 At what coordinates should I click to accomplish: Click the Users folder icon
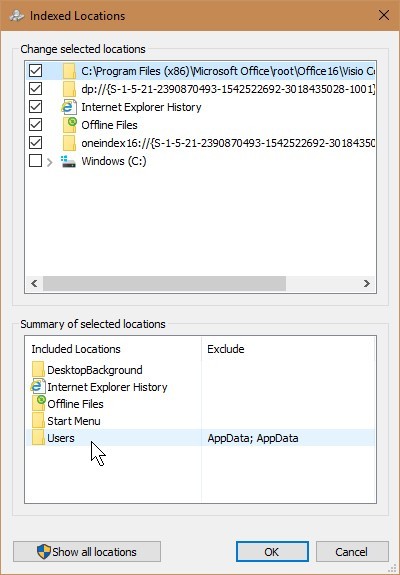(38, 438)
